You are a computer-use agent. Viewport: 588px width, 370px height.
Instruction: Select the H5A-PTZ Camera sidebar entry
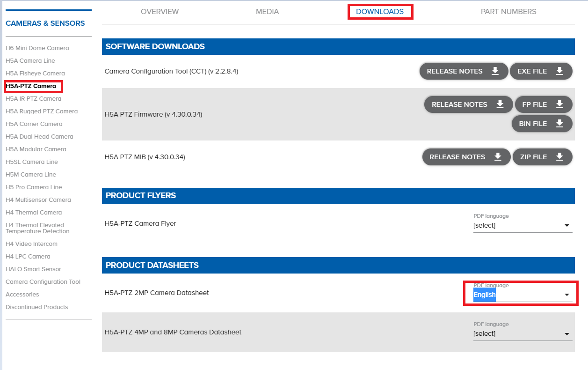point(31,87)
